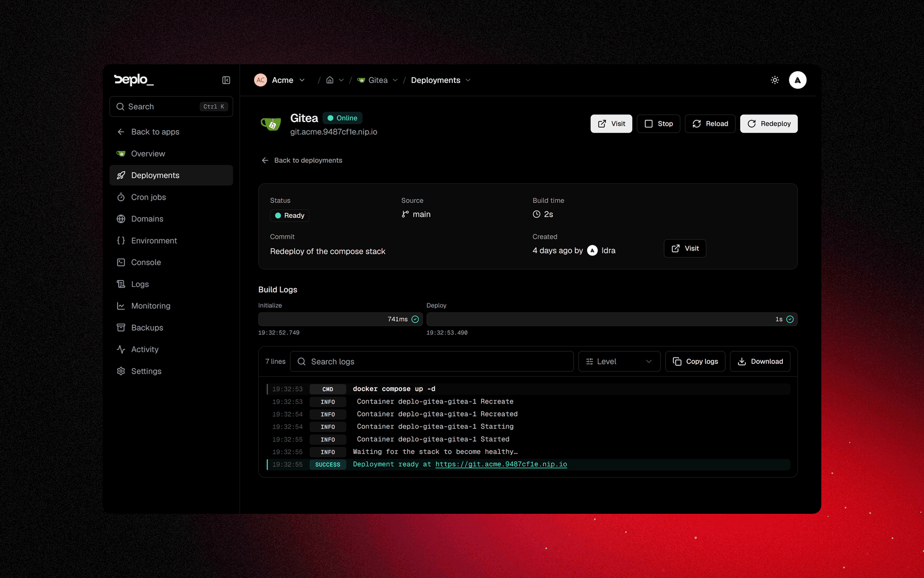Open Activity in the sidebar
924x578 pixels.
point(171,349)
